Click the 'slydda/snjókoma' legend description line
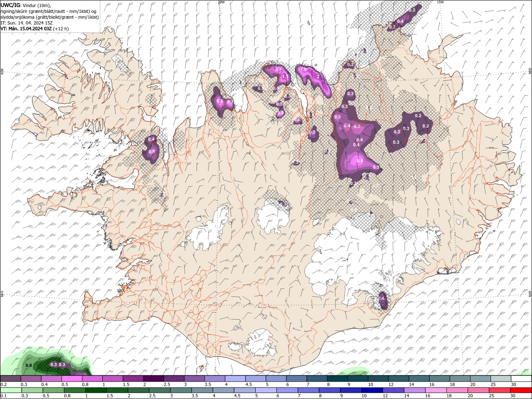 (49, 17)
